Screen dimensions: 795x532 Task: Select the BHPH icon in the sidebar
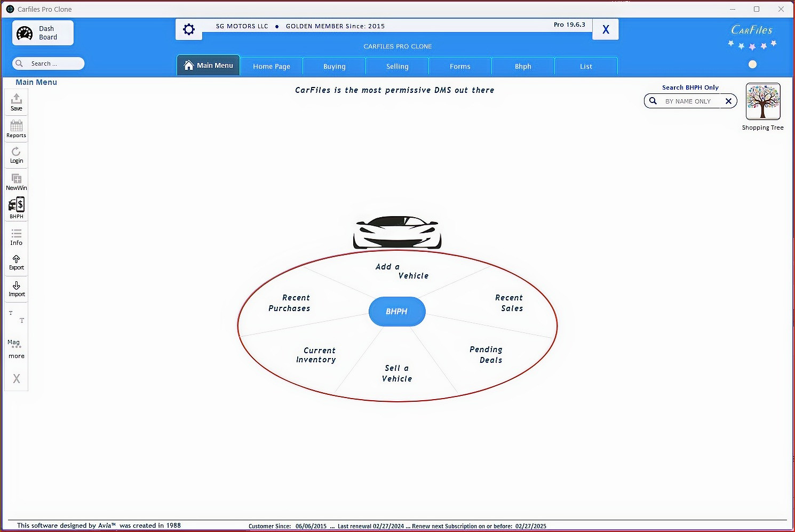[16, 207]
